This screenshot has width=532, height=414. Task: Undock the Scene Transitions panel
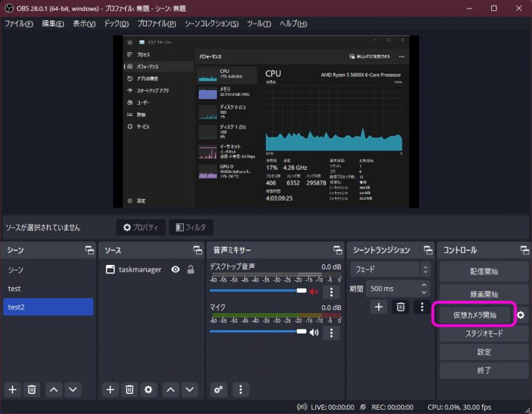click(428, 250)
